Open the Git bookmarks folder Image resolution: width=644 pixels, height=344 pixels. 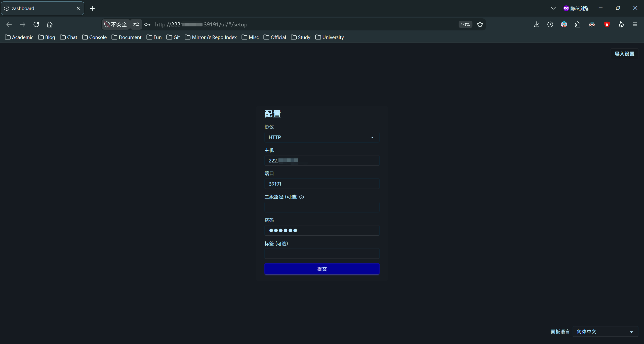point(173,37)
